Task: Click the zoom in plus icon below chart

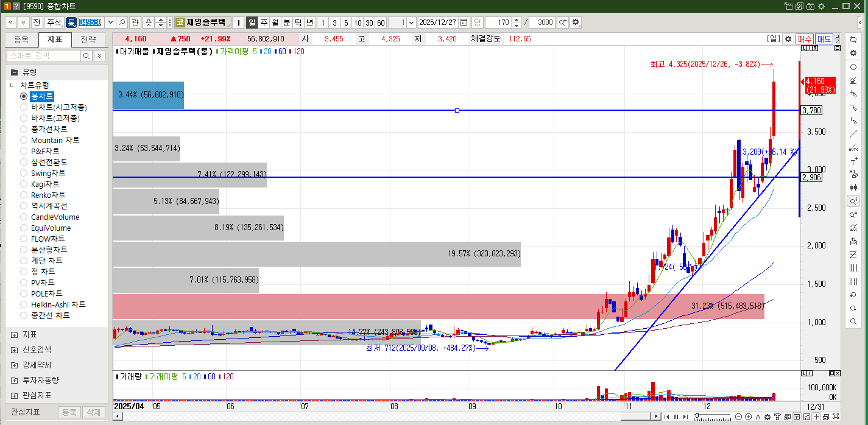Action: pos(748,416)
